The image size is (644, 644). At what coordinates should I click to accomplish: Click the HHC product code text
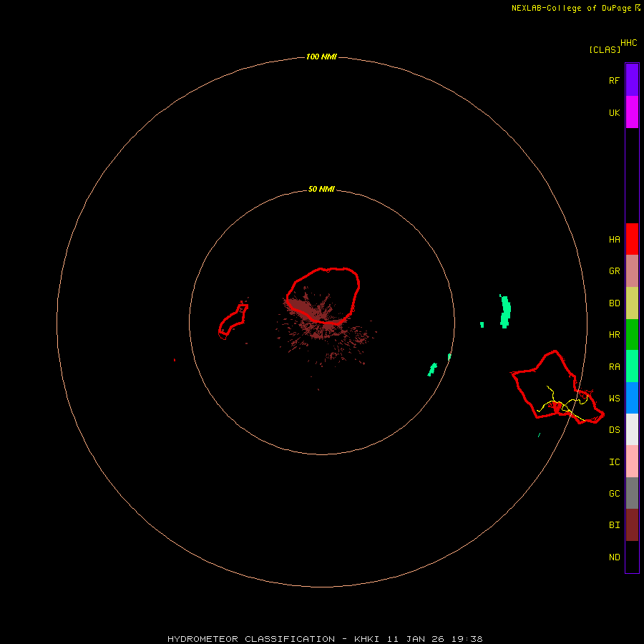pos(629,43)
